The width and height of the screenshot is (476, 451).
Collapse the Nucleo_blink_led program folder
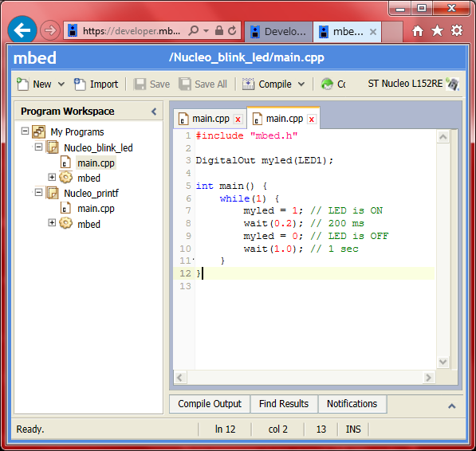point(38,147)
